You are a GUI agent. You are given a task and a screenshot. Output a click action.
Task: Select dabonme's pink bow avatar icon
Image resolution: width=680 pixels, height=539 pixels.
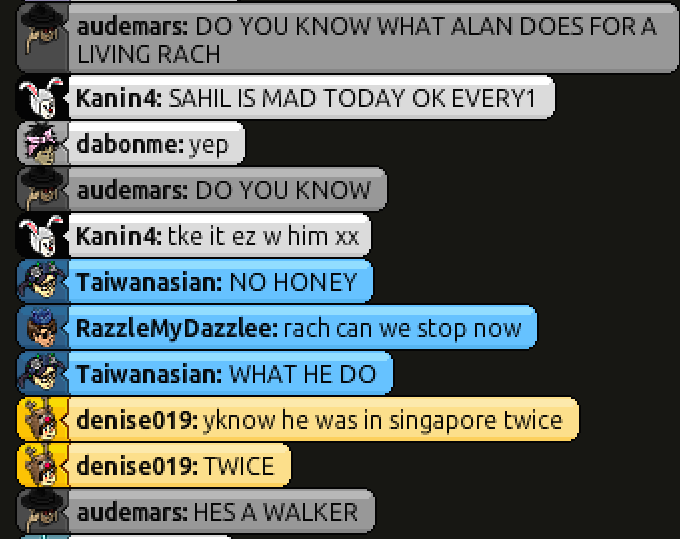click(42, 144)
